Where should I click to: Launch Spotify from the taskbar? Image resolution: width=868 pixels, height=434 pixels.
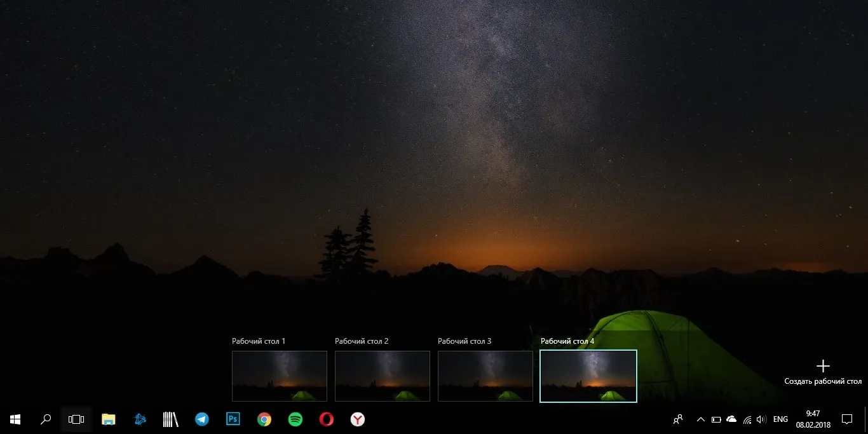(x=295, y=419)
